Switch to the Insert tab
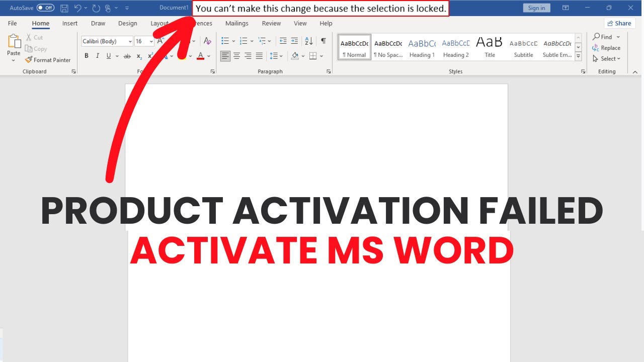This screenshot has width=644, height=362. pyautogui.click(x=70, y=23)
